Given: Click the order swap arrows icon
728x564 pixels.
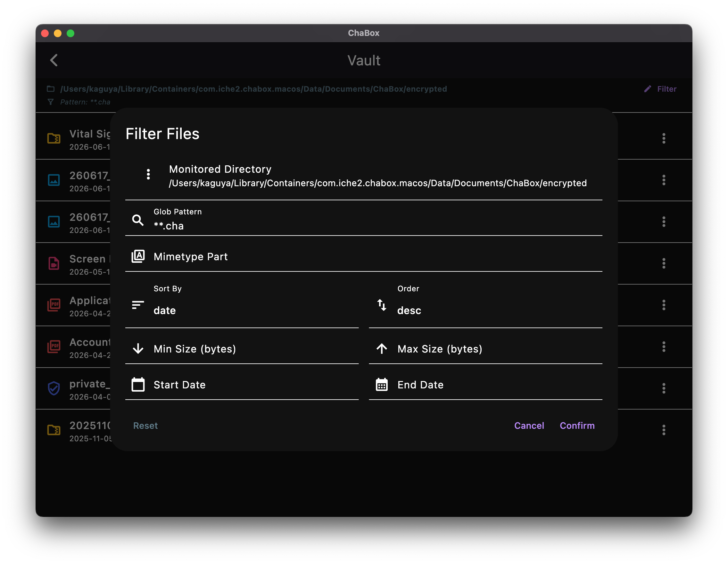Looking at the screenshot, I should click(382, 305).
